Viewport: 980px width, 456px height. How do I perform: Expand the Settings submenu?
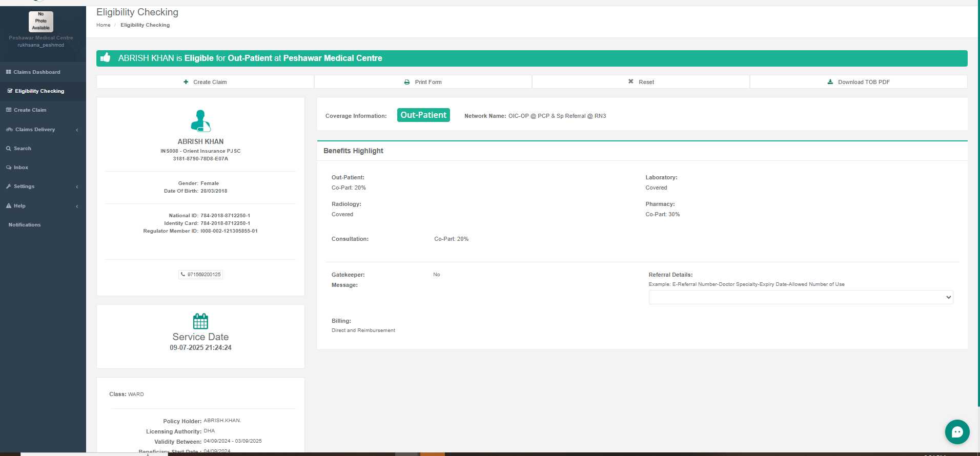[77, 186]
